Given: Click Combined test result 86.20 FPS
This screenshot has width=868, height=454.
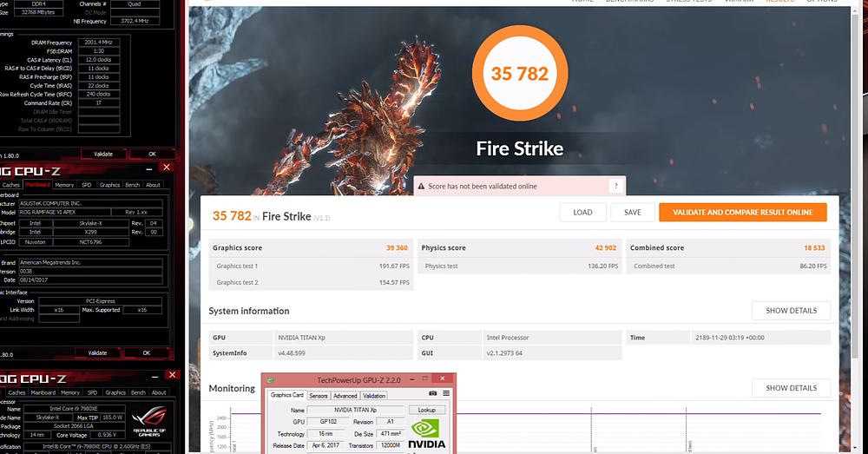Looking at the screenshot, I should point(813,266).
